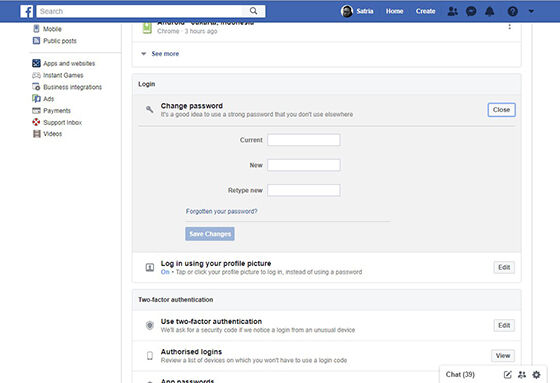Click the Use two-factor authentication title
The height and width of the screenshot is (383, 560).
pyautogui.click(x=211, y=322)
